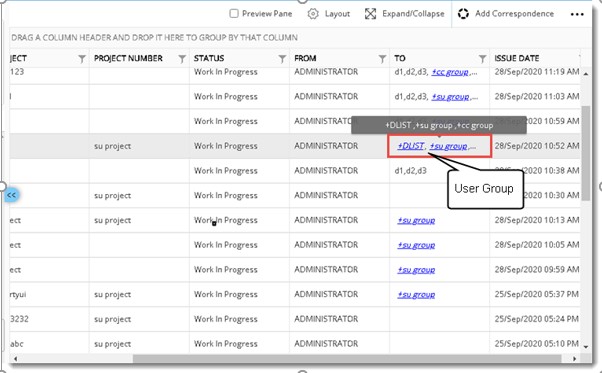Open the filter icon on FROM column
The height and width of the screenshot is (373, 602).
click(x=382, y=59)
